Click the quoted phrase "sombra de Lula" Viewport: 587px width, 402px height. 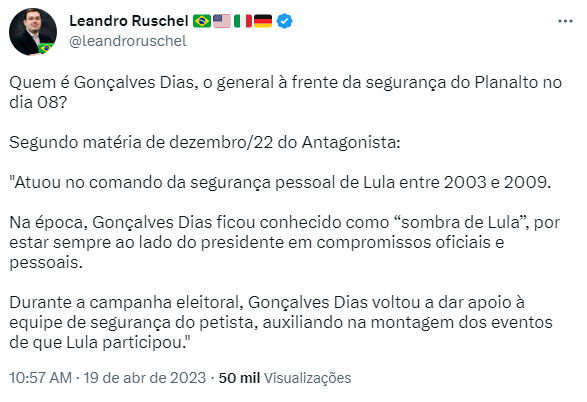pos(461,222)
